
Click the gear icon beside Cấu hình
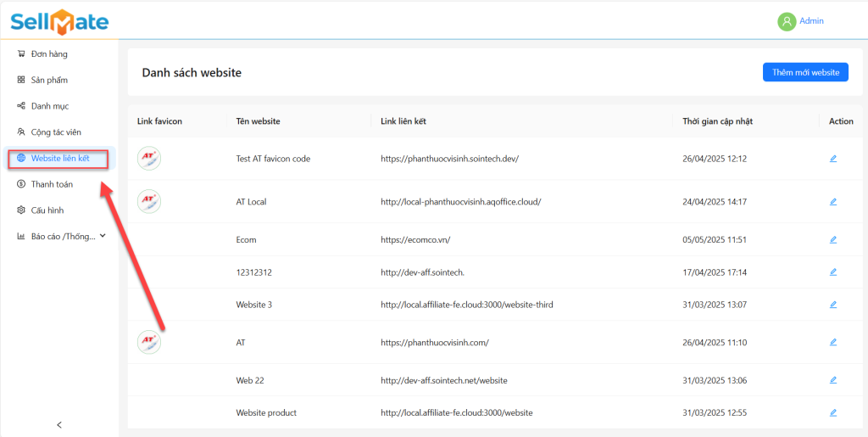coord(21,210)
